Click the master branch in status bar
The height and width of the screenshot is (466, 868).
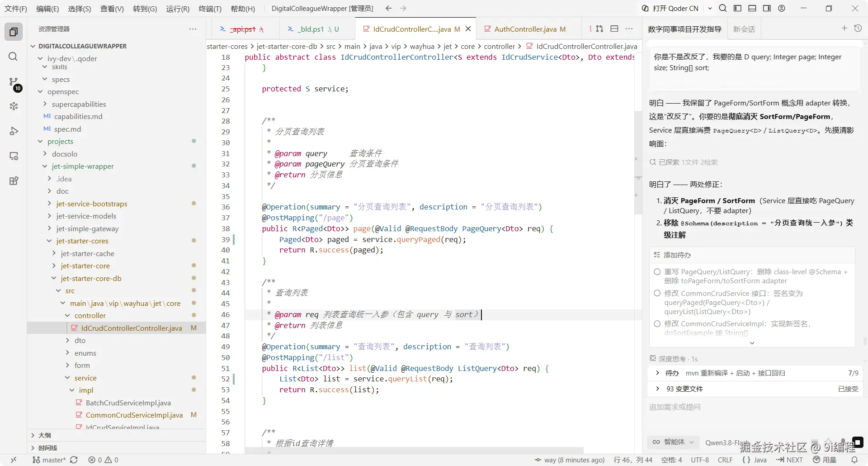pos(49,460)
